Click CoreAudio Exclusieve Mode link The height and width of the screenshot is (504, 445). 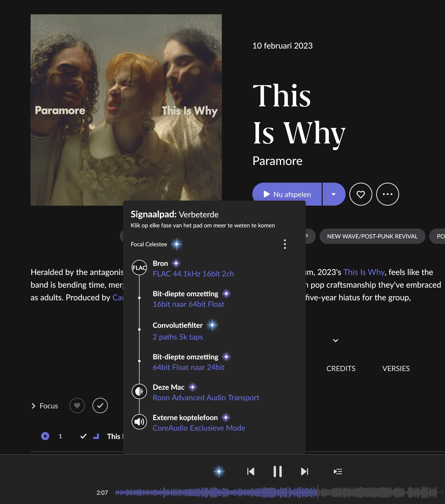[x=199, y=428]
